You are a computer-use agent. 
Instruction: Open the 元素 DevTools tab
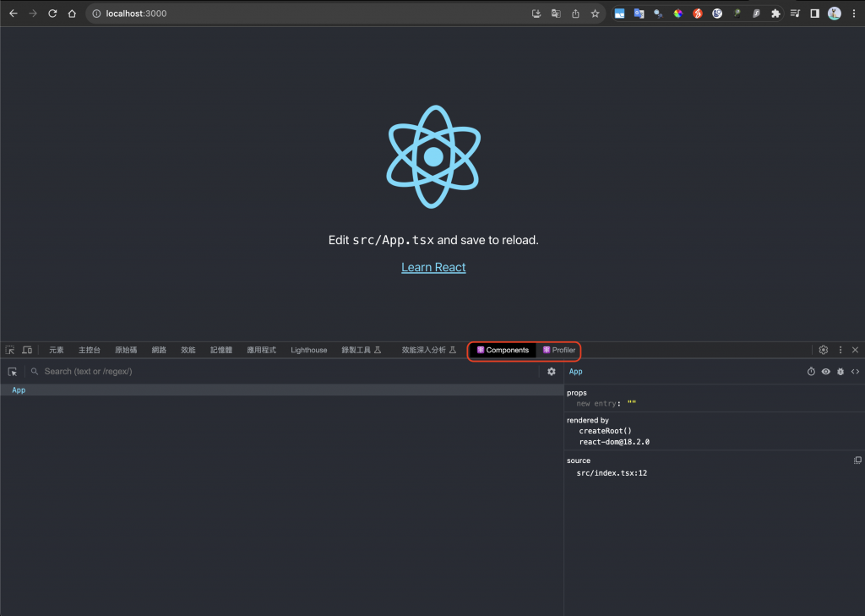[x=57, y=350]
